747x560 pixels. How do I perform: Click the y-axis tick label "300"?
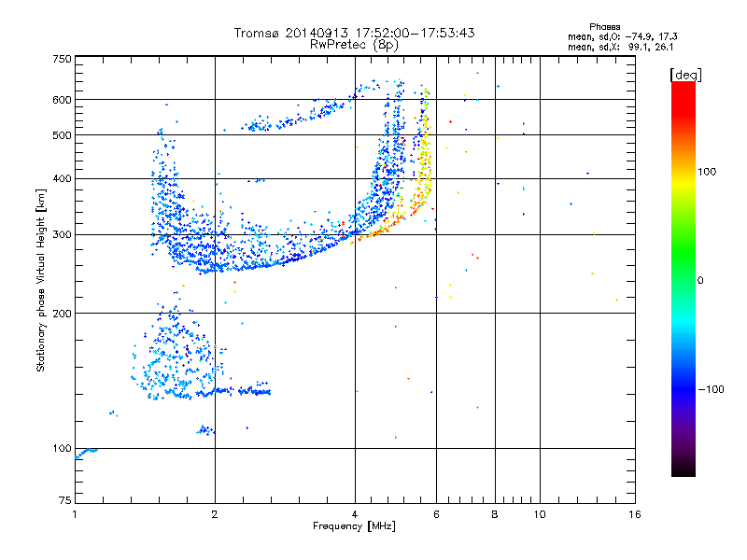pos(62,235)
